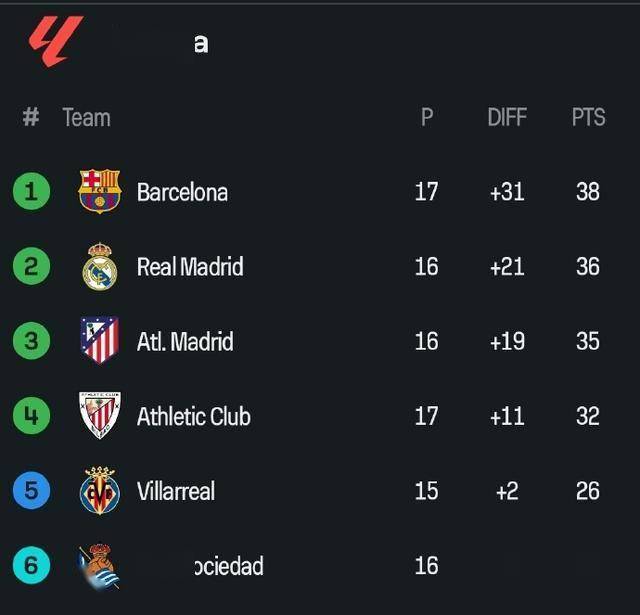Tap the teal rank 6 badge

tap(31, 565)
